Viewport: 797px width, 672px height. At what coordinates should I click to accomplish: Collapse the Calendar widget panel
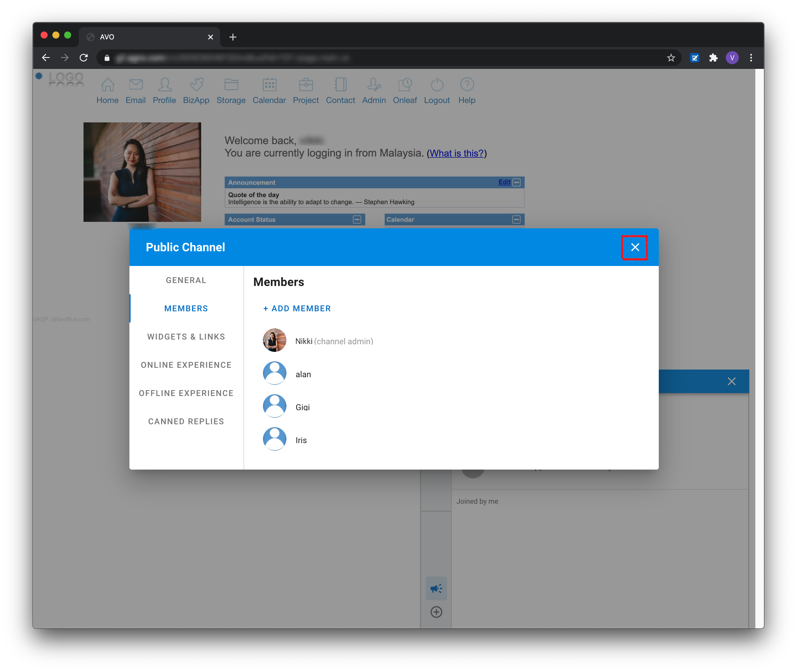(516, 220)
